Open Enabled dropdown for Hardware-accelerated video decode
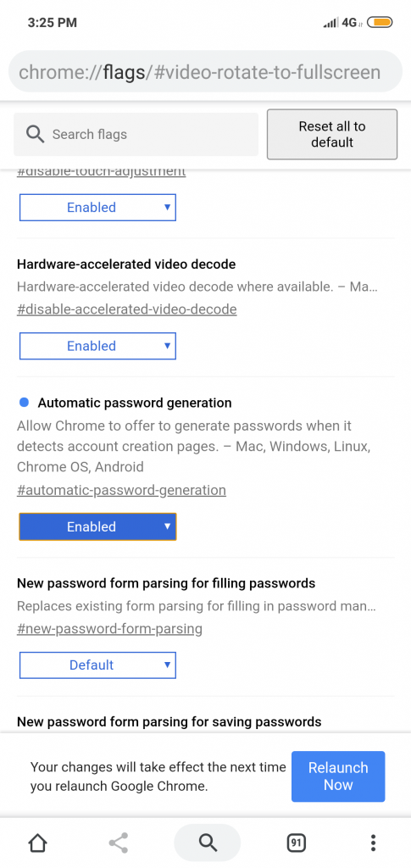Viewport: 411px width, 868px height. (x=97, y=346)
